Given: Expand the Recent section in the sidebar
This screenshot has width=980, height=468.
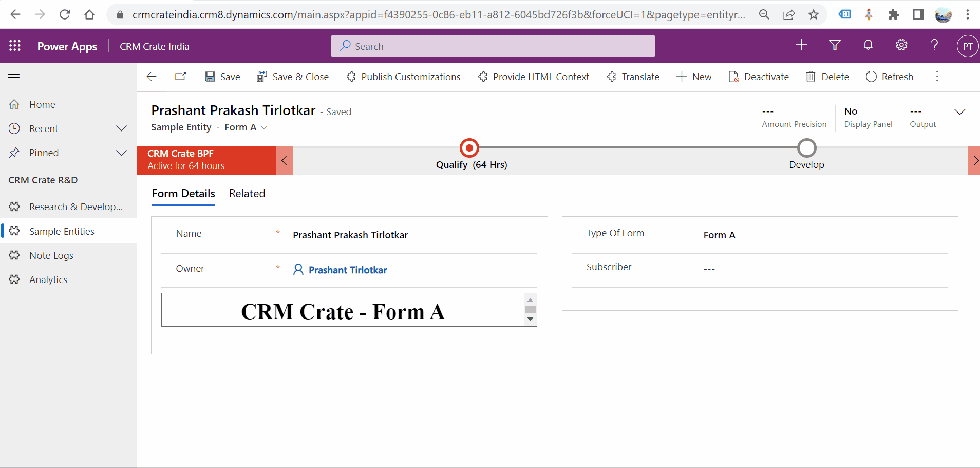Looking at the screenshot, I should [x=121, y=128].
